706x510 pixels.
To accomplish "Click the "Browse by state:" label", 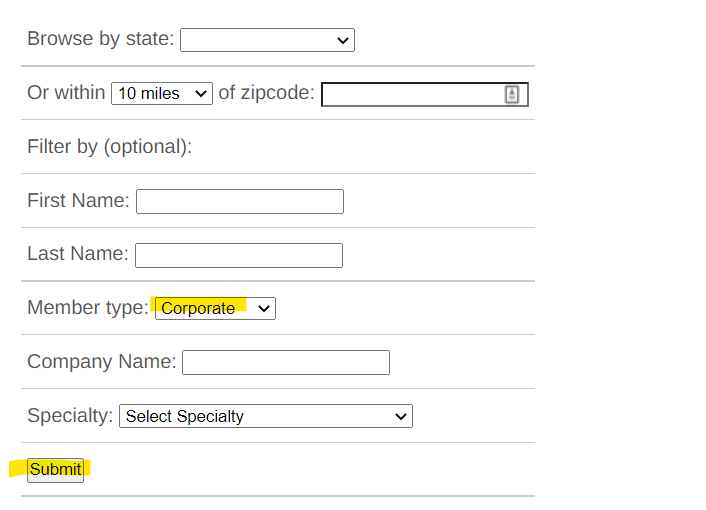I will pos(100,39).
